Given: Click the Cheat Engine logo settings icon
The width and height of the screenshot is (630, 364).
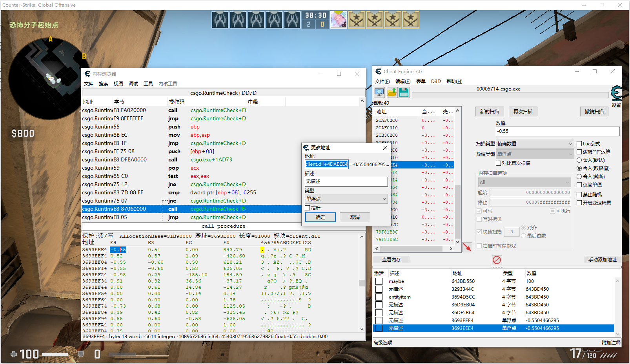Looking at the screenshot, I should point(616,93).
